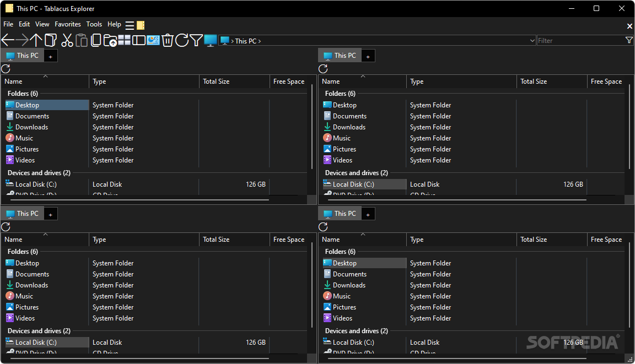Collapse Folders (6) group in bottom-right pane
This screenshot has height=364, width=635.
(340, 252)
